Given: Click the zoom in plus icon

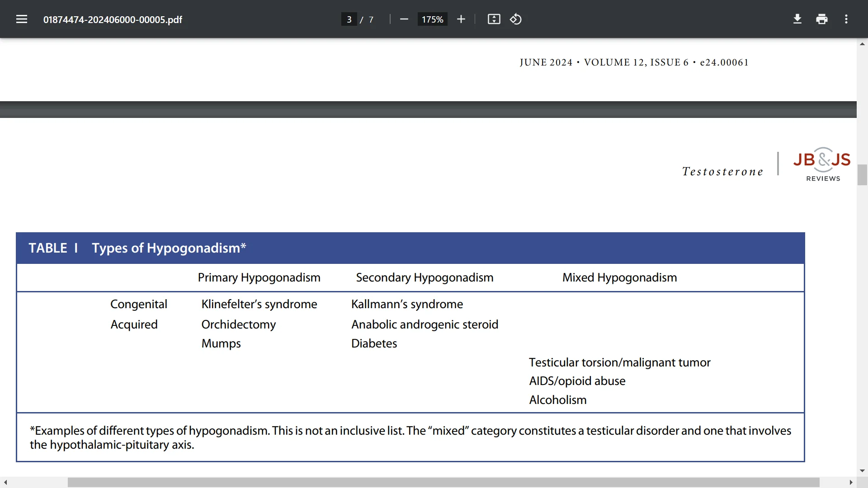Looking at the screenshot, I should point(461,19).
